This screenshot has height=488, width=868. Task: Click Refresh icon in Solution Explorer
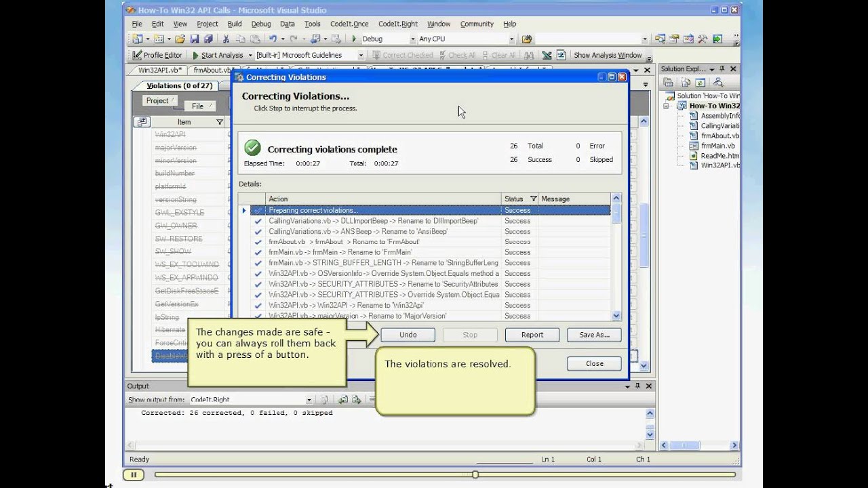coord(701,82)
